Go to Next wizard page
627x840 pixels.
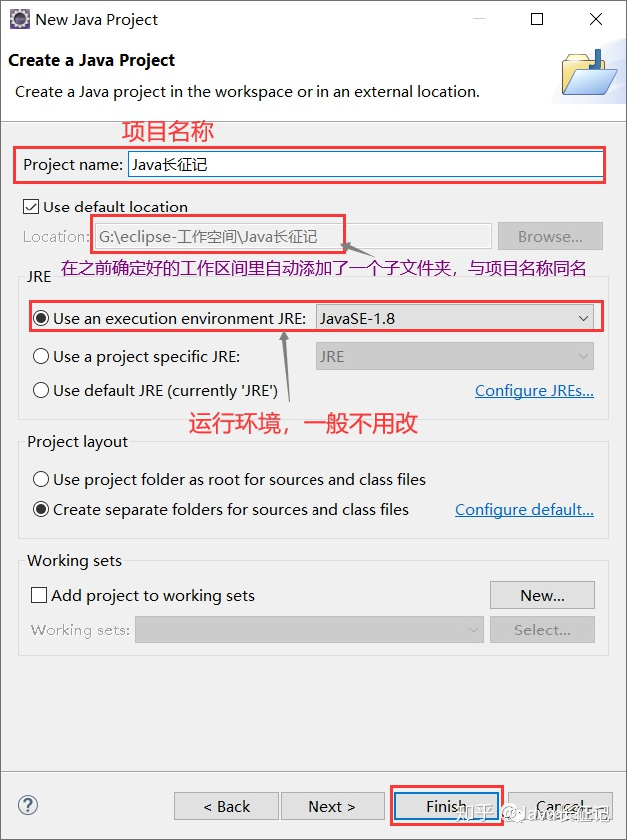tap(332, 806)
